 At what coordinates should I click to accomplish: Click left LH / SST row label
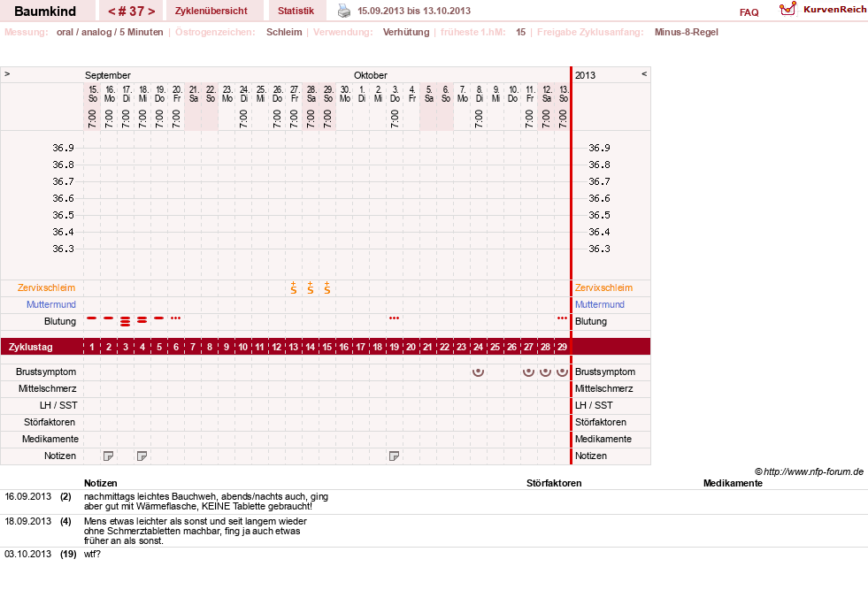tap(58, 405)
